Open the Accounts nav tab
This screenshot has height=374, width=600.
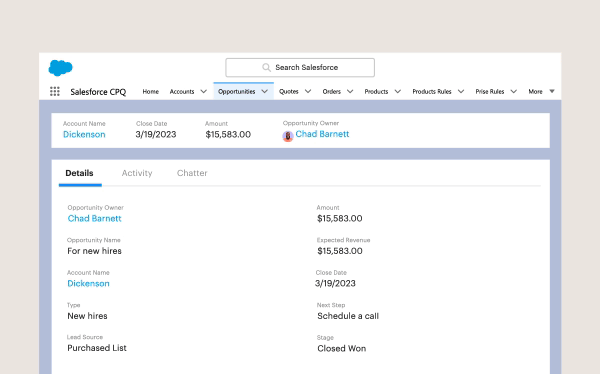pyautogui.click(x=182, y=91)
